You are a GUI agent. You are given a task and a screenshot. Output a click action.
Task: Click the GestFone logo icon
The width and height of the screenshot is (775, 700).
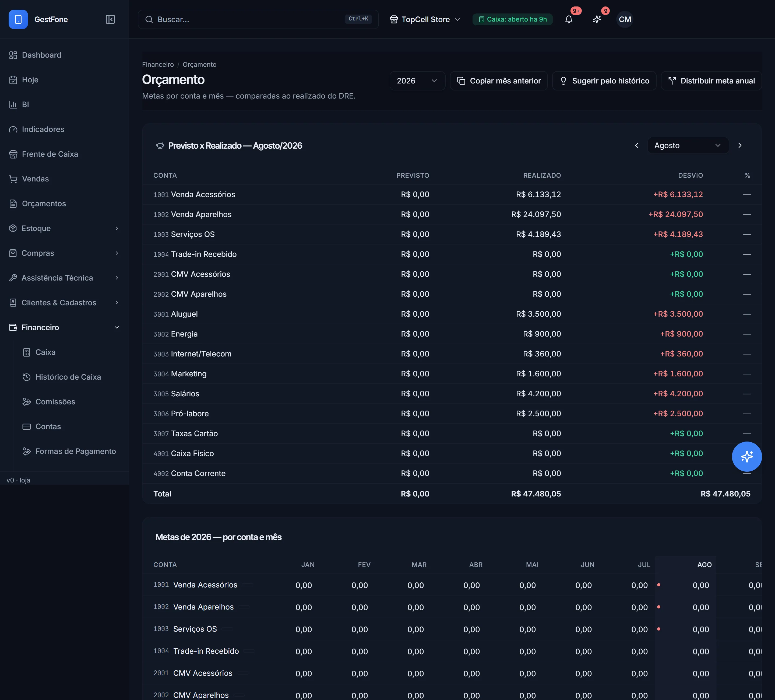tap(18, 19)
